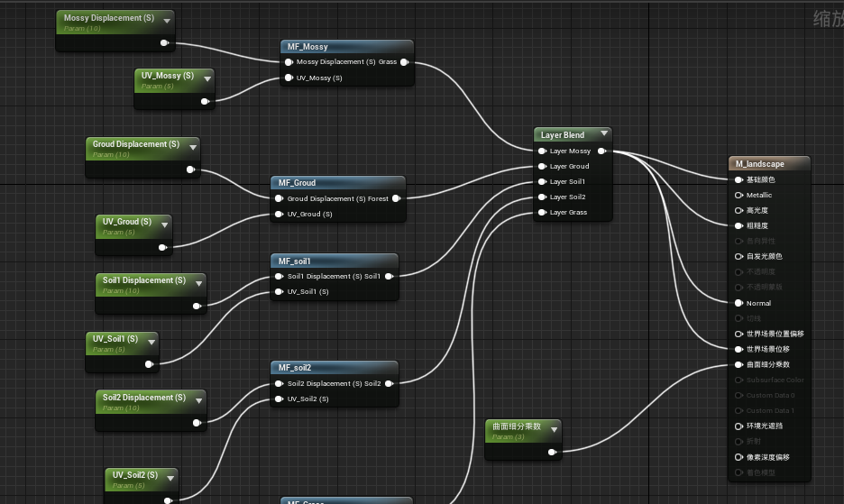844x504 pixels.
Task: Click the Layer Groud input pin
Action: point(542,167)
